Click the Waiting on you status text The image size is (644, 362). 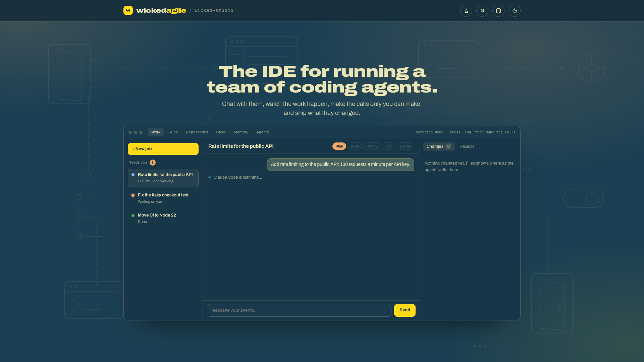click(x=150, y=202)
